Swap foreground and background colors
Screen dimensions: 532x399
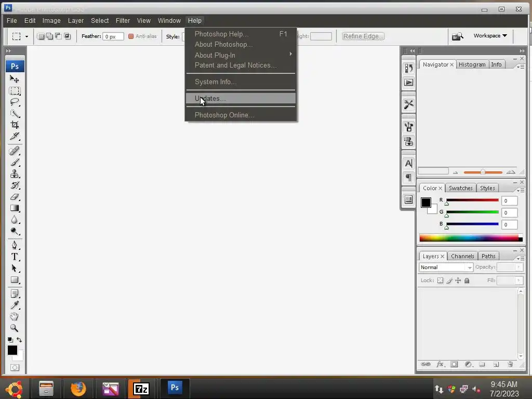pos(19,340)
